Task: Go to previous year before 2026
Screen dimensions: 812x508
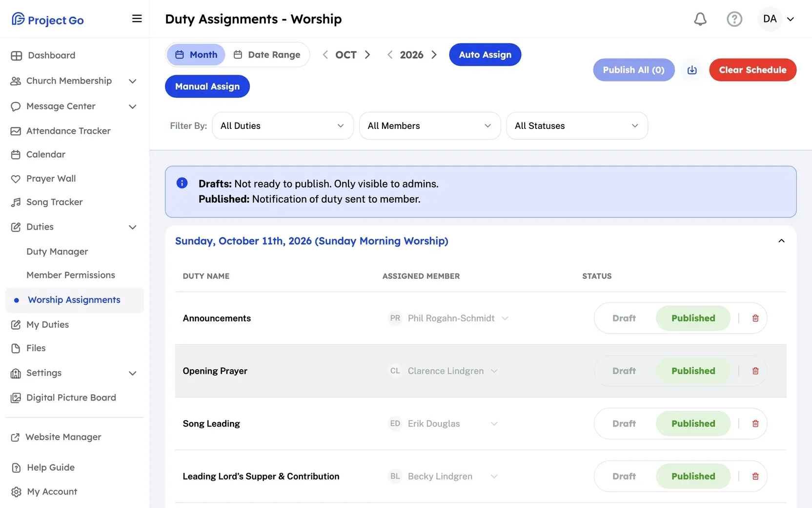Action: [x=390, y=55]
